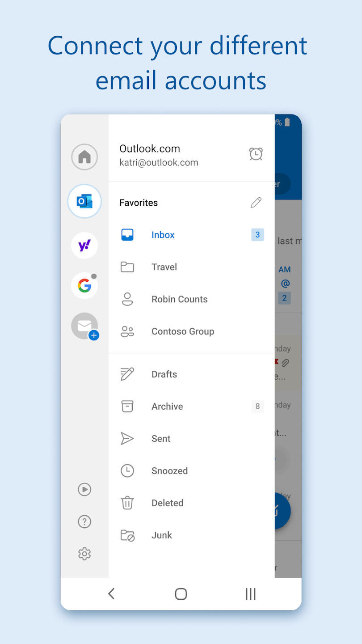Tap the Home icon in sidebar
The height and width of the screenshot is (644, 362).
pyautogui.click(x=84, y=157)
